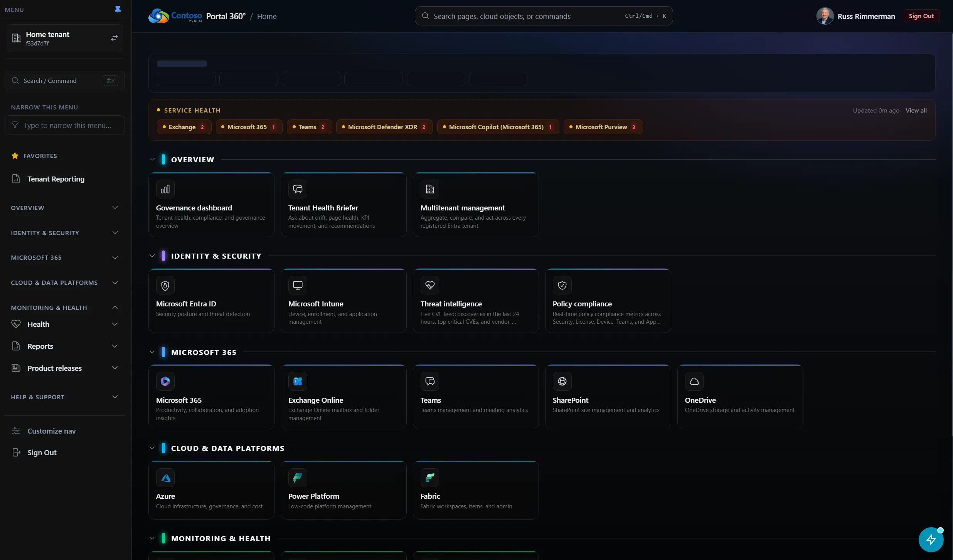Collapse the Identity & Security main section
This screenshot has height=560, width=953.
pos(152,256)
